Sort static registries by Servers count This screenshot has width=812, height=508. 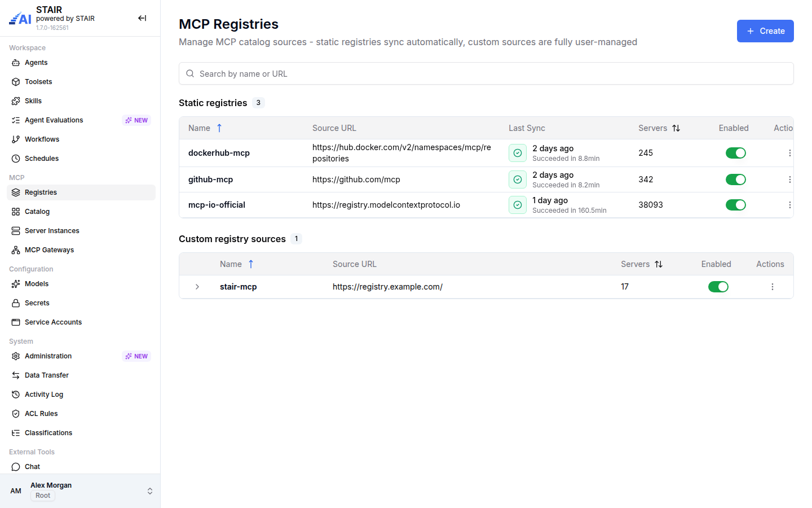tap(676, 128)
